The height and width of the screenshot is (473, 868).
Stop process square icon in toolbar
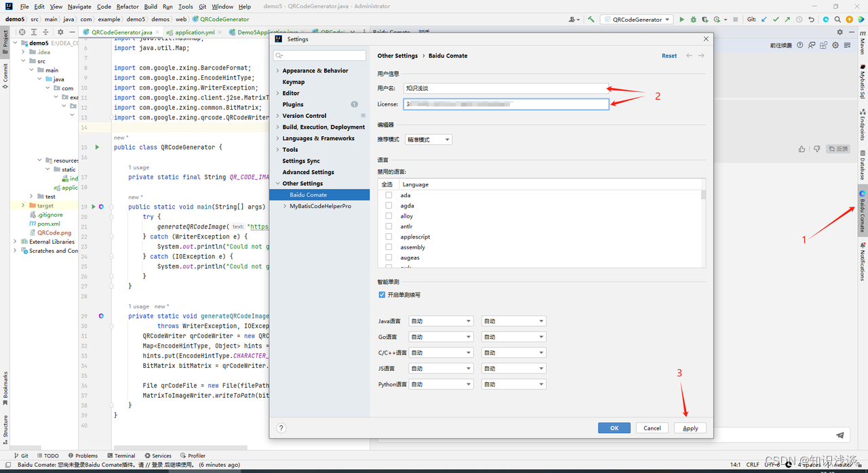click(x=736, y=20)
